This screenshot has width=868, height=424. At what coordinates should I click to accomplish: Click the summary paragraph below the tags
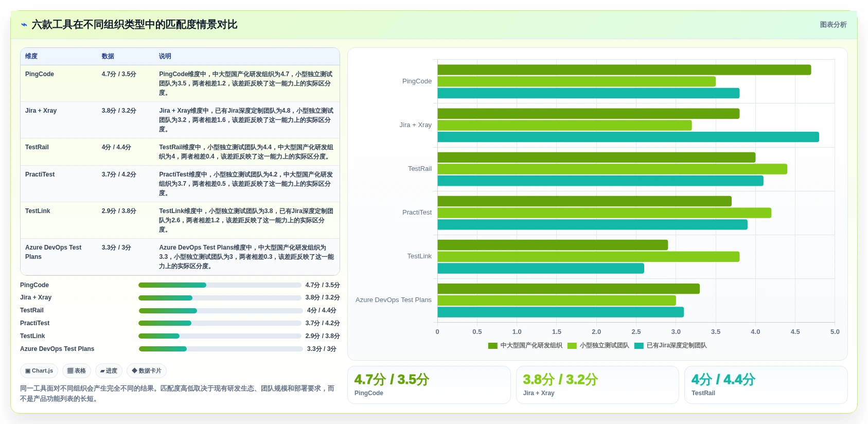click(178, 394)
